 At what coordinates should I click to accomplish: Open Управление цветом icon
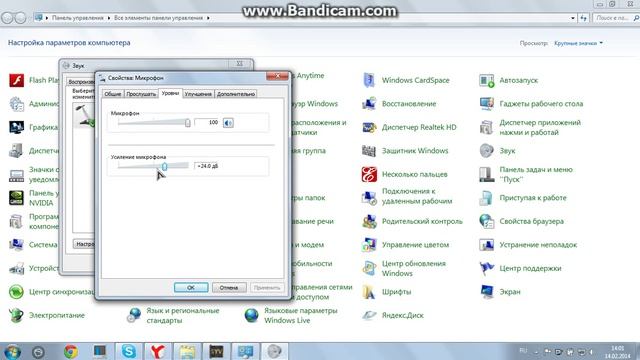pyautogui.click(x=369, y=245)
